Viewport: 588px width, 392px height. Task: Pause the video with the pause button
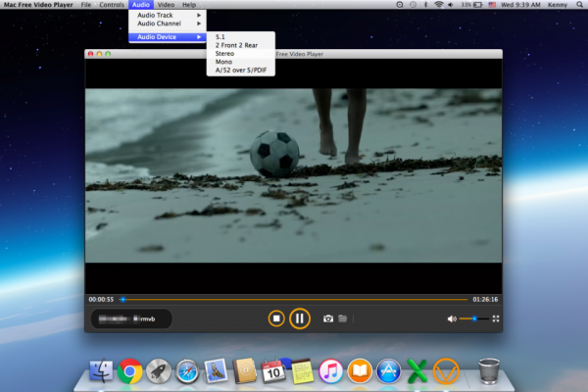(x=300, y=318)
